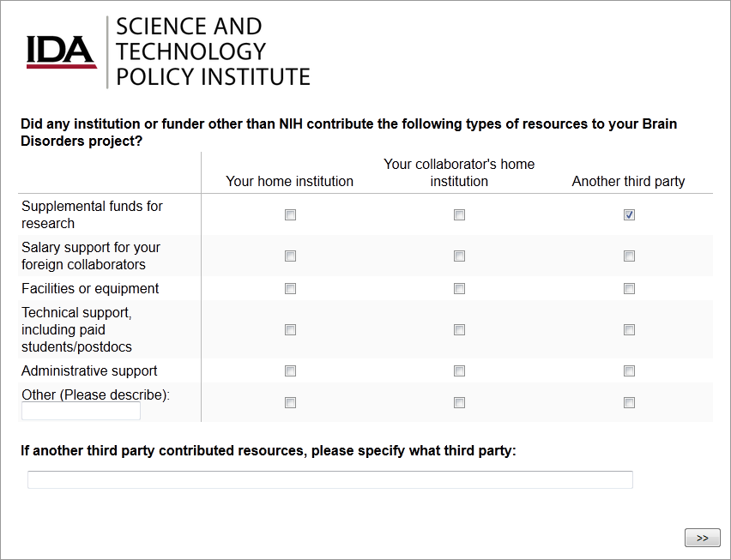This screenshot has height=560, width=731.
Task: Check Salary support for Another third party
Action: coord(629,256)
